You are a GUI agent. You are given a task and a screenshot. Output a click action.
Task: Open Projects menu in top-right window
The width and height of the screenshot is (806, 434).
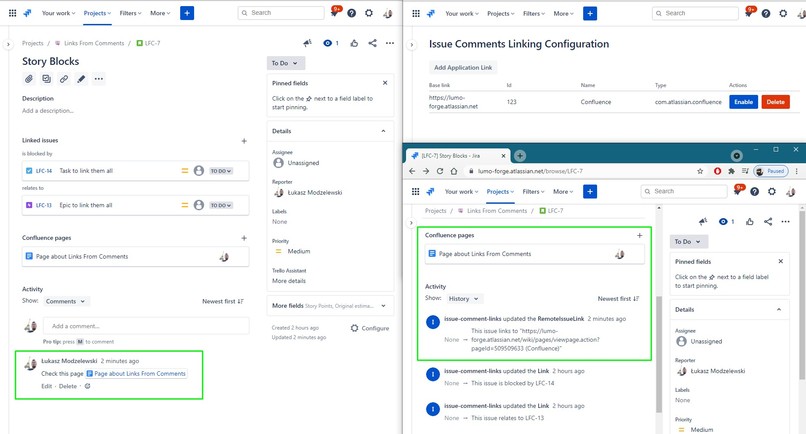pyautogui.click(x=501, y=14)
